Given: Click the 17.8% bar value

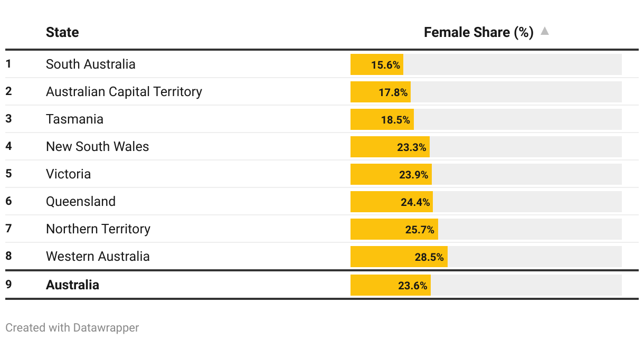Looking at the screenshot, I should (393, 92).
